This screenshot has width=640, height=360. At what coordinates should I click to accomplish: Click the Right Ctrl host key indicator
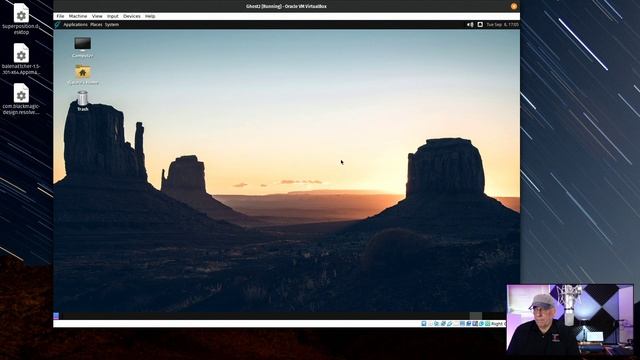(x=498, y=324)
